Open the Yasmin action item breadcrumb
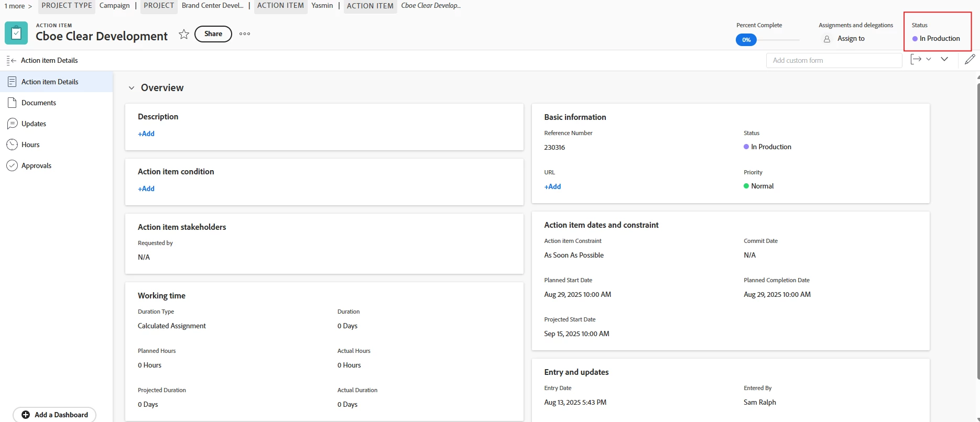 322,6
